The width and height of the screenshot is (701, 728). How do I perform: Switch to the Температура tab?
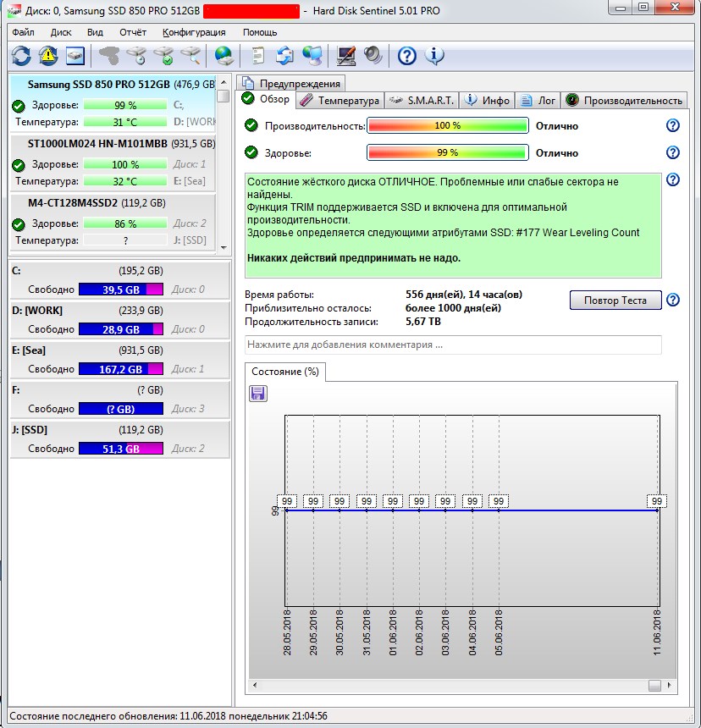tap(339, 101)
